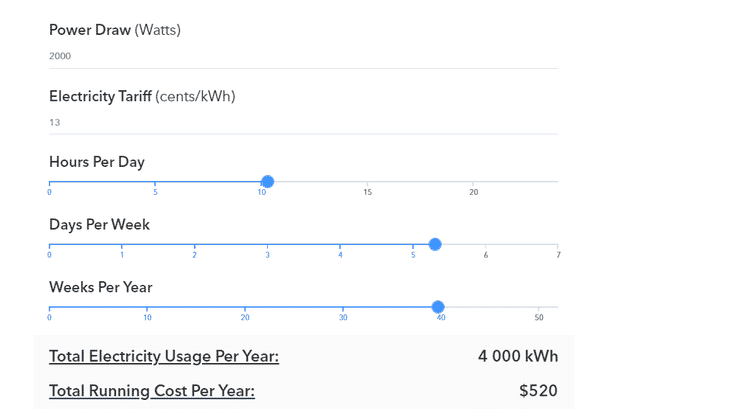Click the Days Per Week slider handle

(435, 244)
